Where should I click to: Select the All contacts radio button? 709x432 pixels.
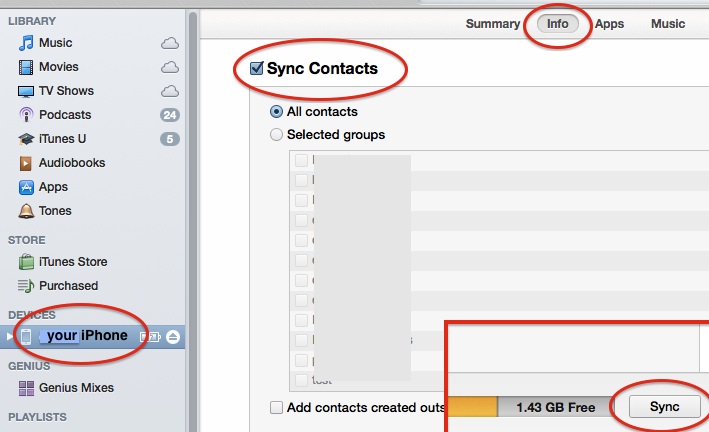pos(276,112)
